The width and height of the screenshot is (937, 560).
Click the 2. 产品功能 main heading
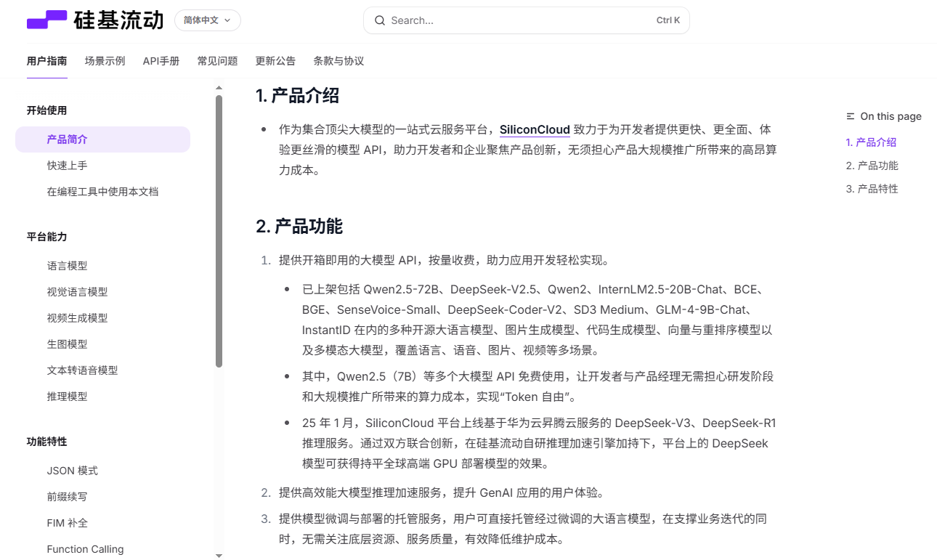click(x=299, y=227)
